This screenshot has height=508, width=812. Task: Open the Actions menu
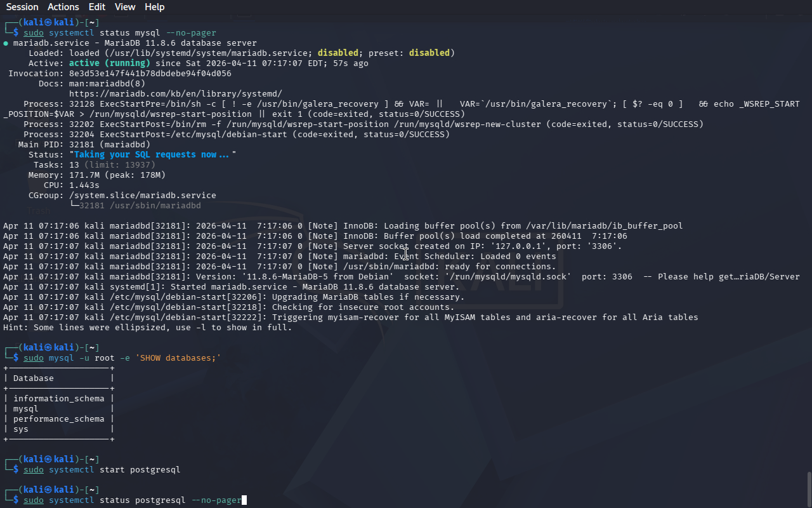[x=63, y=7]
